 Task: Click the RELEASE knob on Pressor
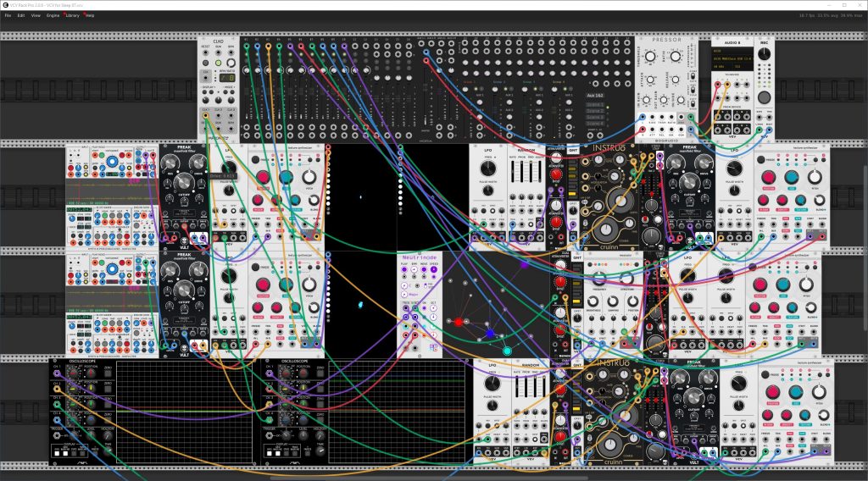tap(676, 80)
